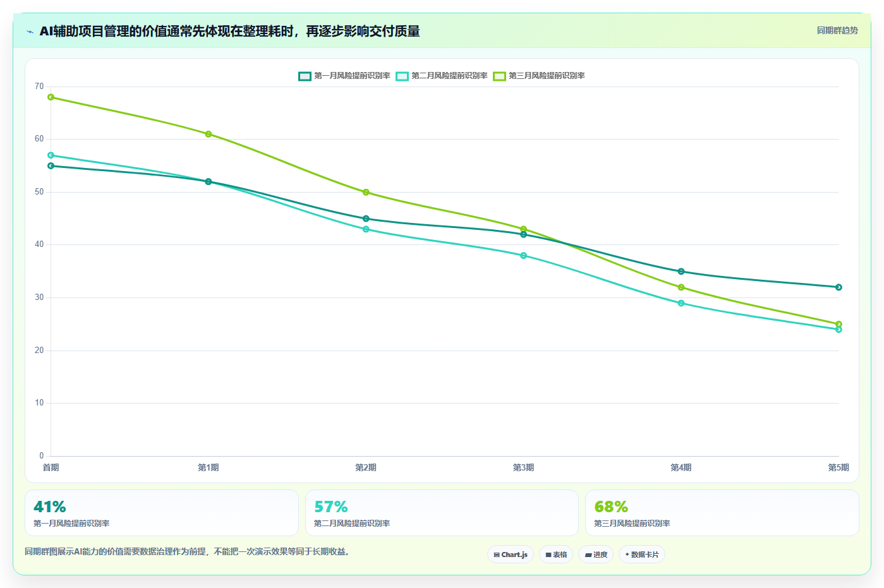
Task: Toggle 第一月风险提前识别率 legend series
Action: [x=344, y=76]
